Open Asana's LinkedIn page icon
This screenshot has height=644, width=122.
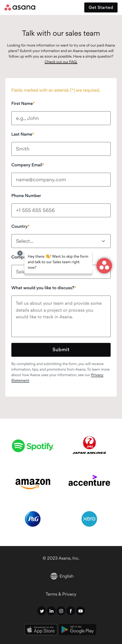51,611
